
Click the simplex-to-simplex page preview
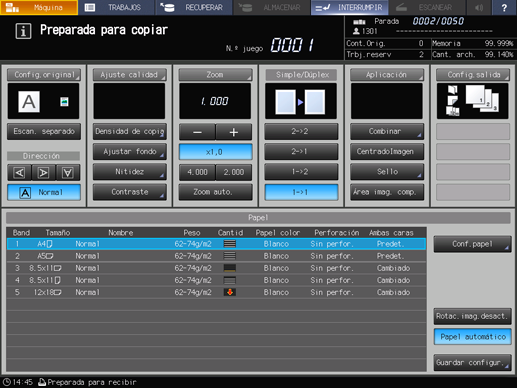pos(301,101)
